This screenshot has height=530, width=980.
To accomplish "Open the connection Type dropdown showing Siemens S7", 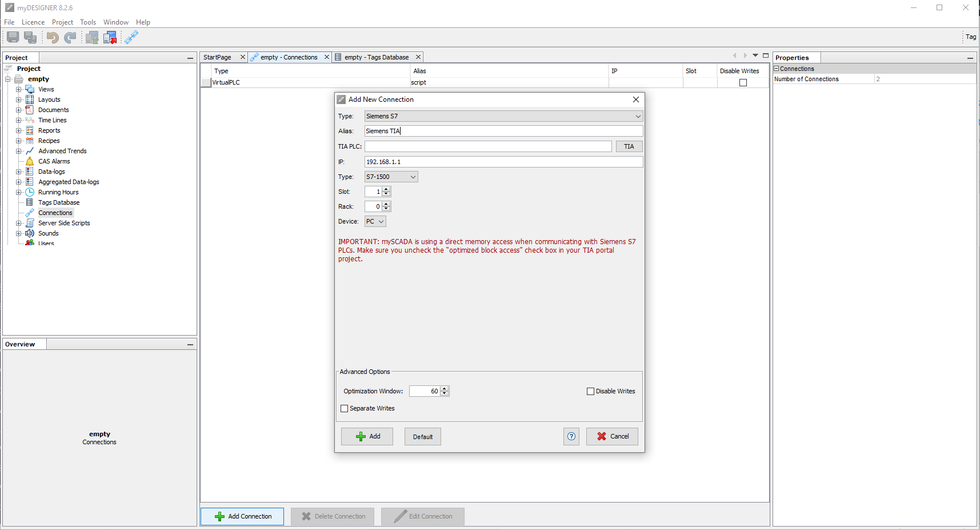I will click(x=503, y=116).
